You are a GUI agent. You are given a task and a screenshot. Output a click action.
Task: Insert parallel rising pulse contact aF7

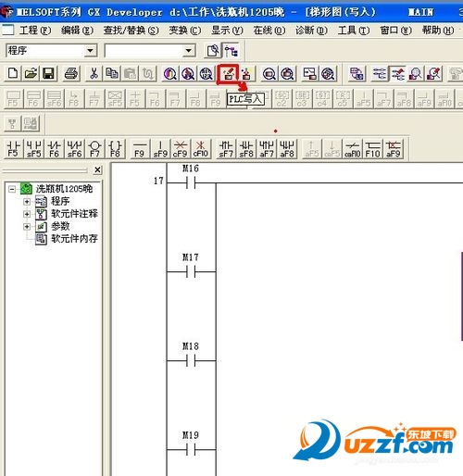[267, 148]
